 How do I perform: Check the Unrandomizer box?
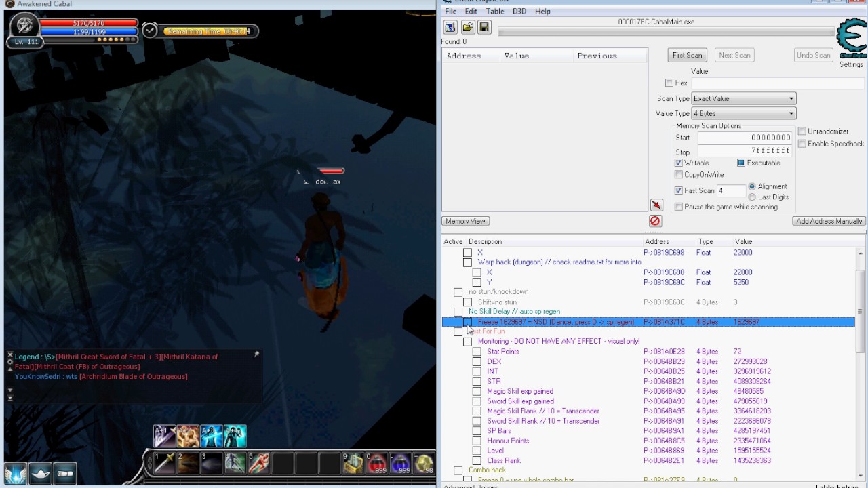click(x=802, y=131)
